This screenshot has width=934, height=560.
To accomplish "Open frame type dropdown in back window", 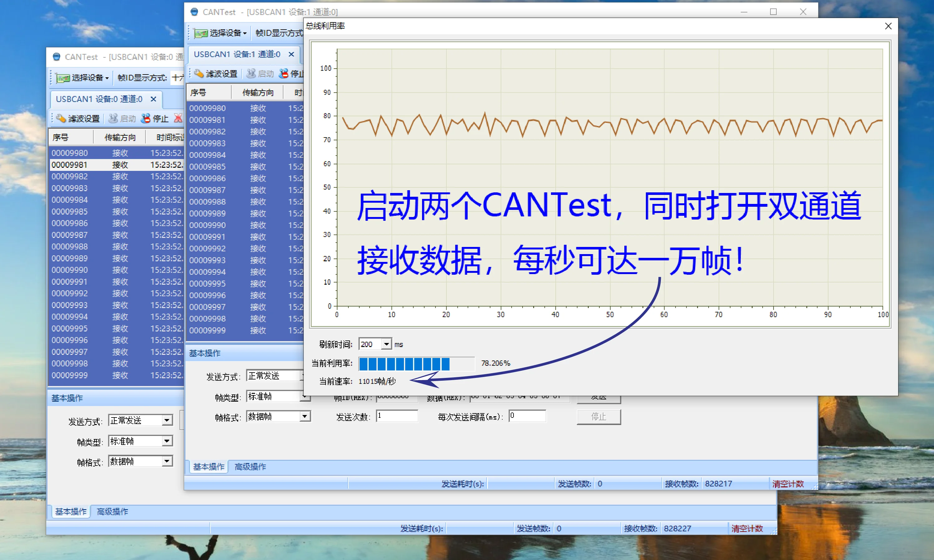I will coord(167,441).
